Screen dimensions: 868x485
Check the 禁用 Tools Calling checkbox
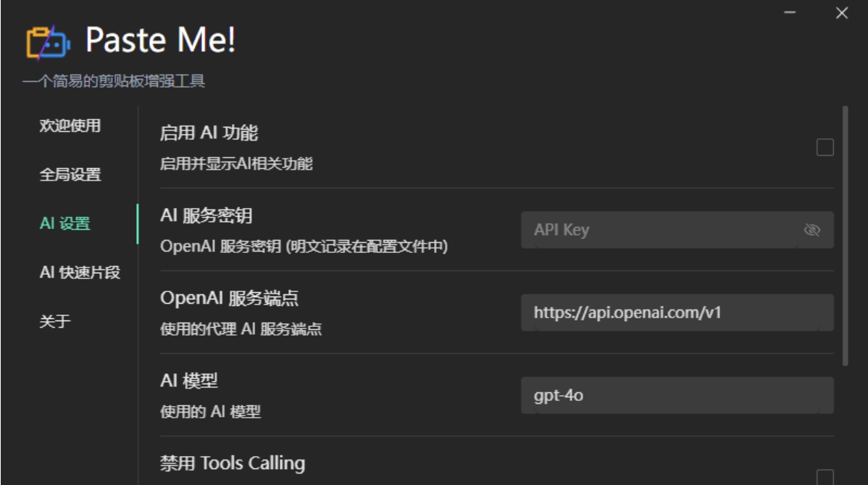point(825,476)
